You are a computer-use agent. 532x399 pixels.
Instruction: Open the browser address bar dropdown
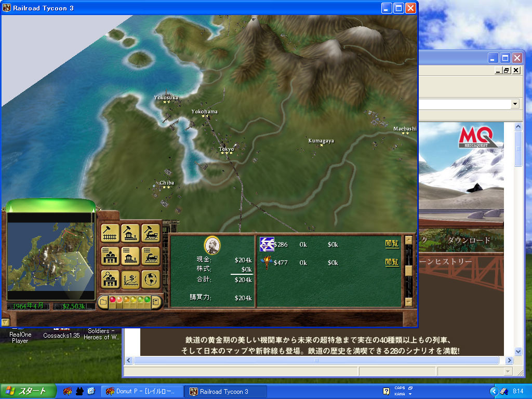point(515,104)
